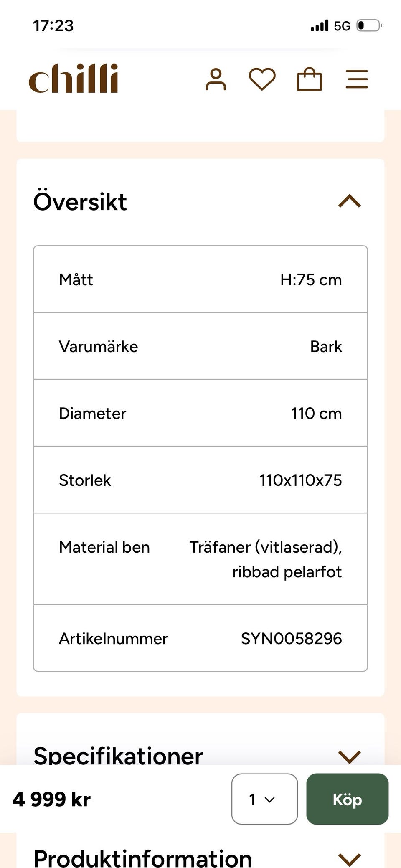Viewport: 401px width, 868px height.
Task: Tap the battery indicator in status bar
Action: click(x=369, y=26)
